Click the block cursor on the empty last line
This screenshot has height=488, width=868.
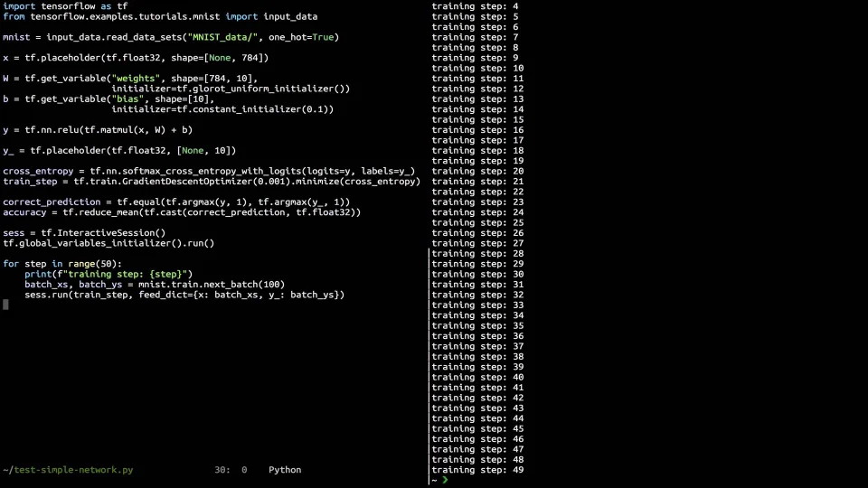[5, 305]
